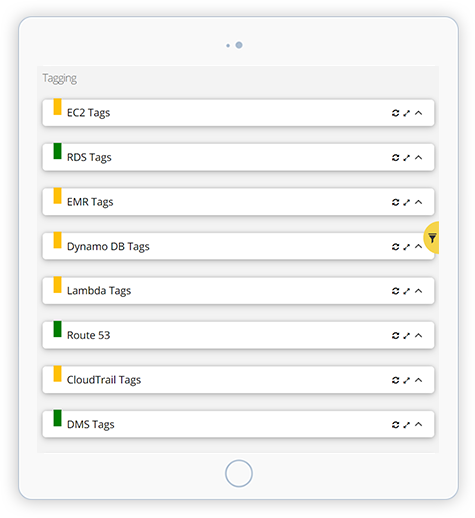This screenshot has height=518, width=475.
Task: Collapse the Route 53 panel
Action: pos(418,336)
